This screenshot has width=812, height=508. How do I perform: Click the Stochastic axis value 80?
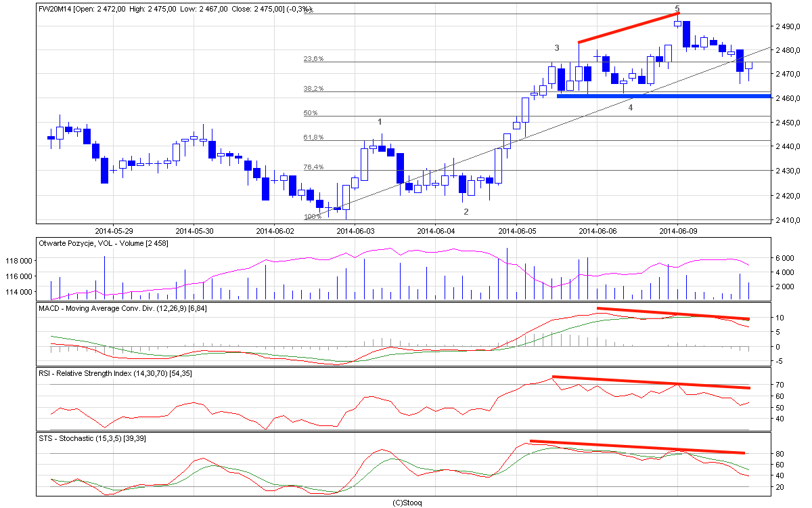(779, 453)
